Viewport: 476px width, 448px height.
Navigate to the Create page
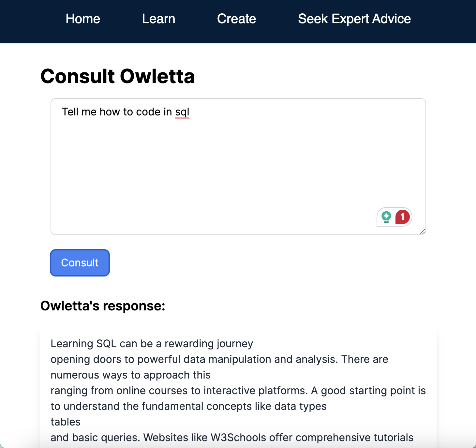(x=237, y=19)
